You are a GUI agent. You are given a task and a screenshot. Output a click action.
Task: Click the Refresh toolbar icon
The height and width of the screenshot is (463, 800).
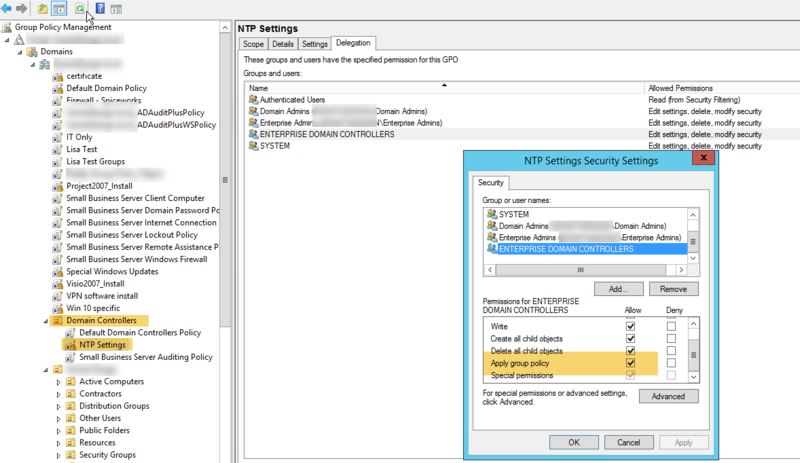click(79, 8)
